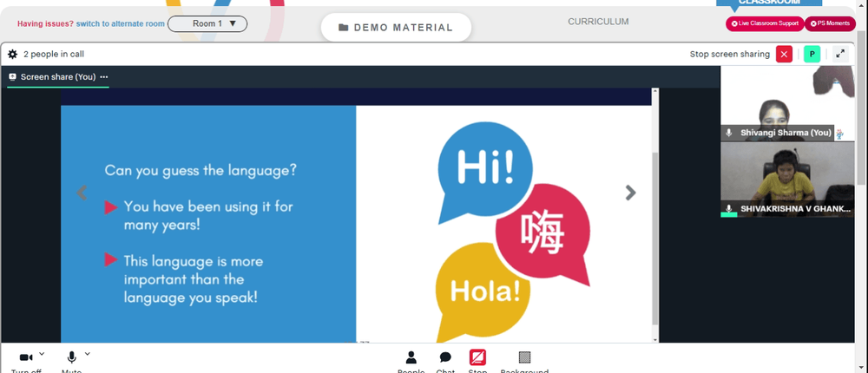
Task: Click the red stop screen sharing X button
Action: (x=784, y=55)
